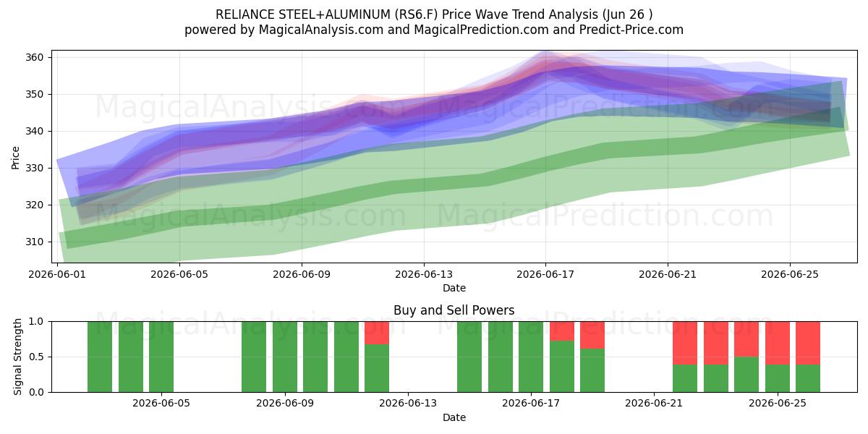868x434 pixels.
Task: Select the "Signal Strength" y-axis label
Action: pyautogui.click(x=19, y=357)
